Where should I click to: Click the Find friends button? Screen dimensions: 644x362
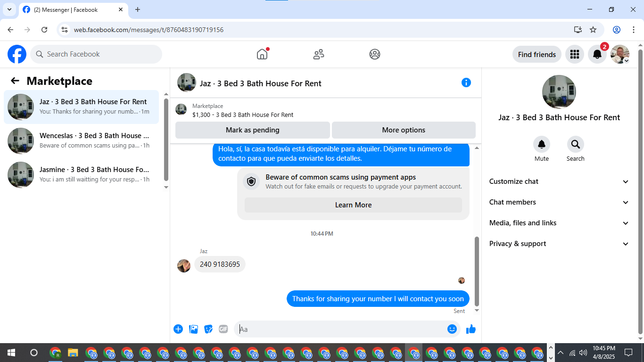coord(537,54)
